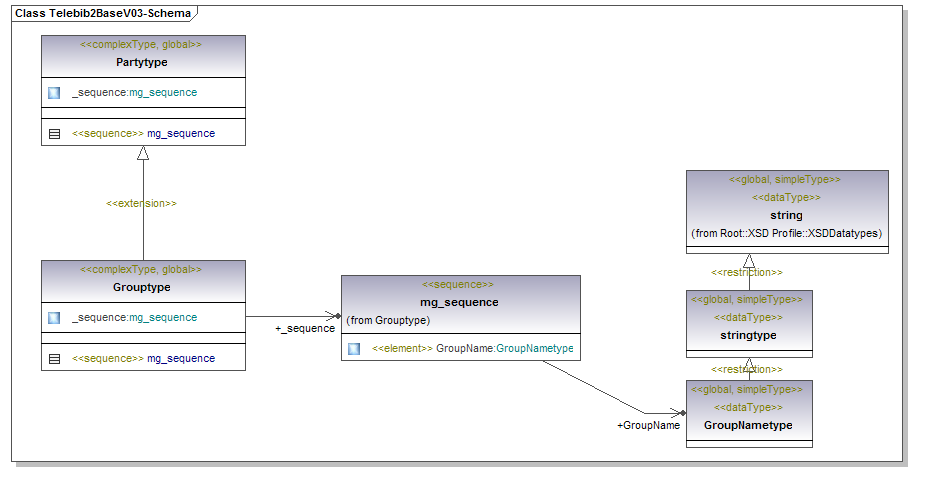This screenshot has width=929, height=482.
Task: Click the restriction arrowhead under string class
Action: pos(749,261)
